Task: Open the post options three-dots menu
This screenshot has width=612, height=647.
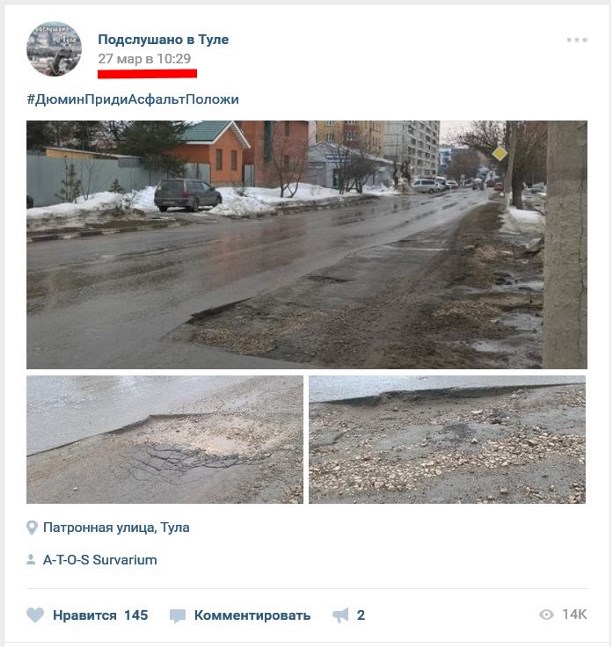Action: (x=577, y=40)
